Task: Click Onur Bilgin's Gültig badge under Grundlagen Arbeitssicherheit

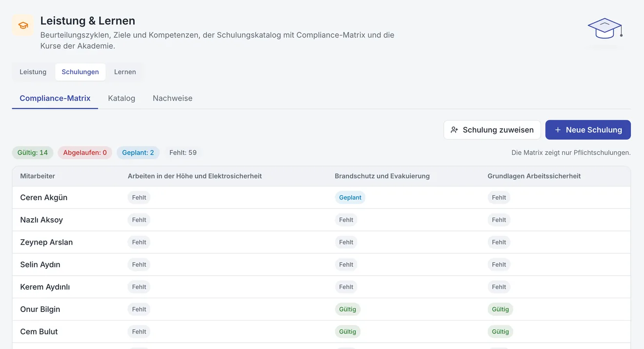Action: point(501,309)
